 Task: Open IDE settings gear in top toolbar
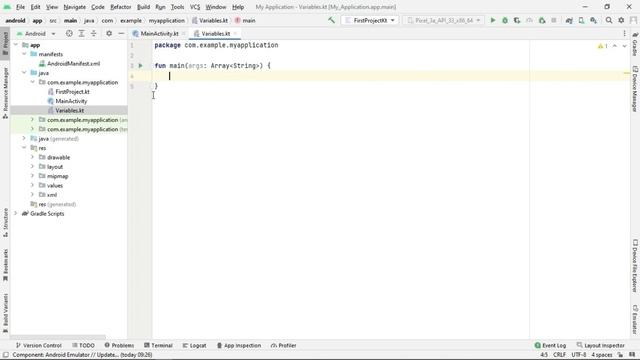click(621, 20)
